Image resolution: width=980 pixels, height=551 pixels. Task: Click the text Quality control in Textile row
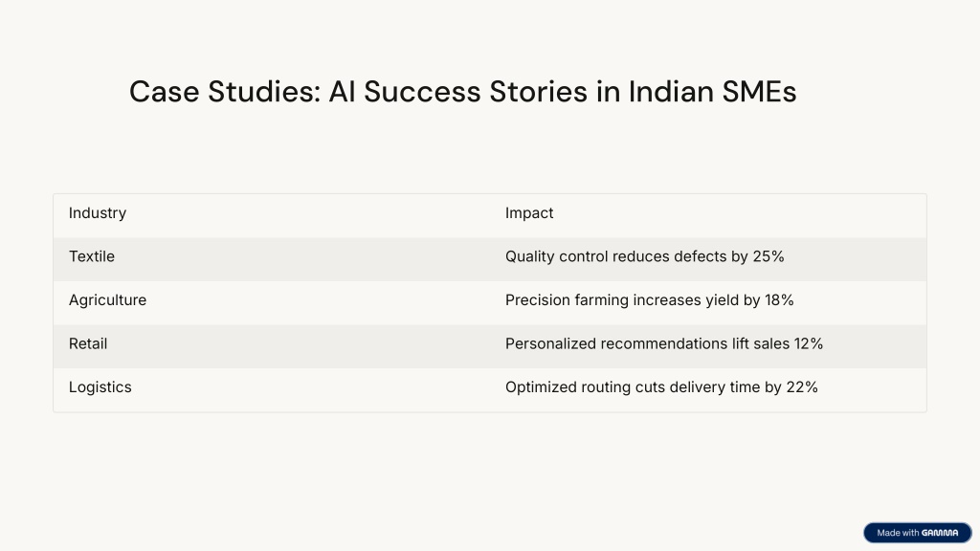pos(556,256)
